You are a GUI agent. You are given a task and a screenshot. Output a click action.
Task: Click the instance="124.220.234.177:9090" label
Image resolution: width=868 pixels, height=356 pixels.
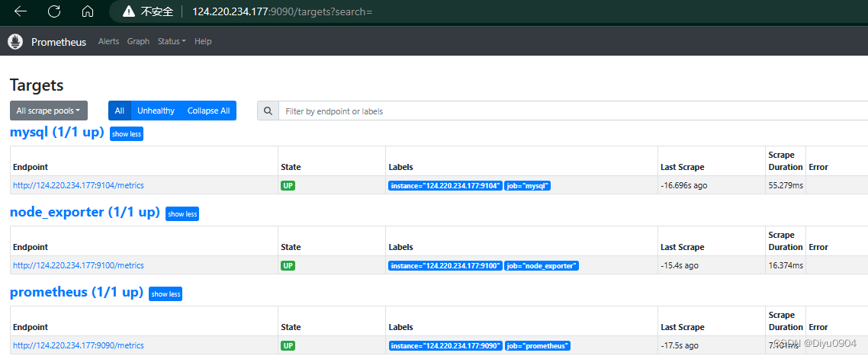click(445, 346)
